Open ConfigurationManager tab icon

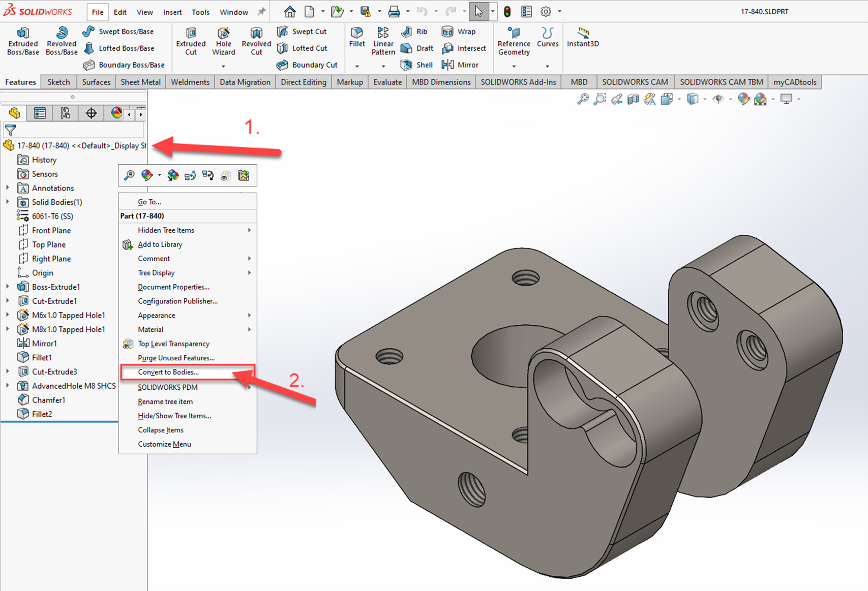[x=65, y=113]
